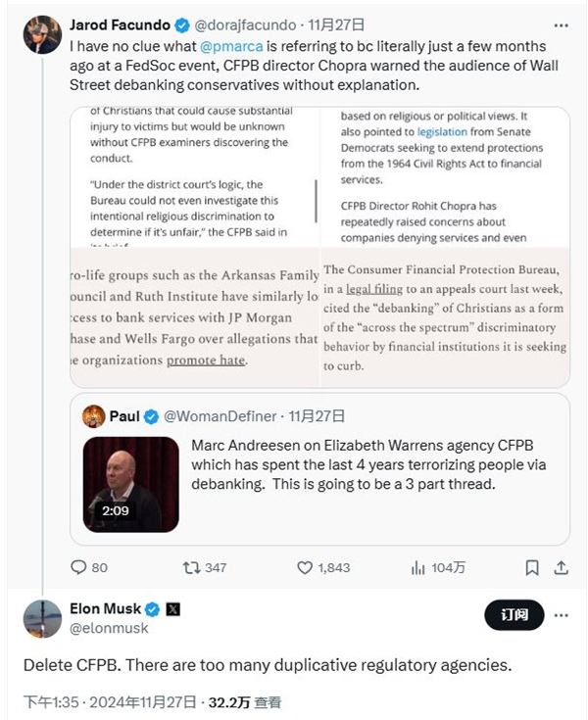This screenshot has width=588, height=720.
Task: Open more options next to 订阅 button
Action: 561,615
